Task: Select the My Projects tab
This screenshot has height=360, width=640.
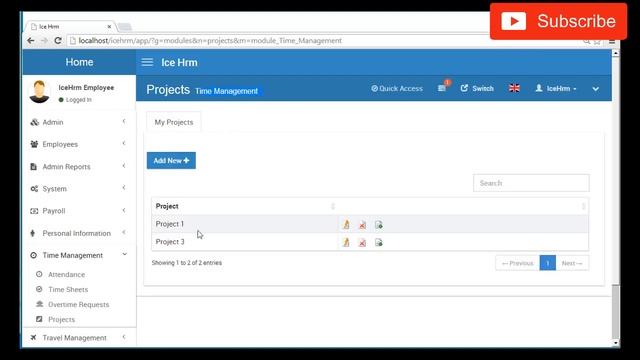Action: [x=173, y=122]
